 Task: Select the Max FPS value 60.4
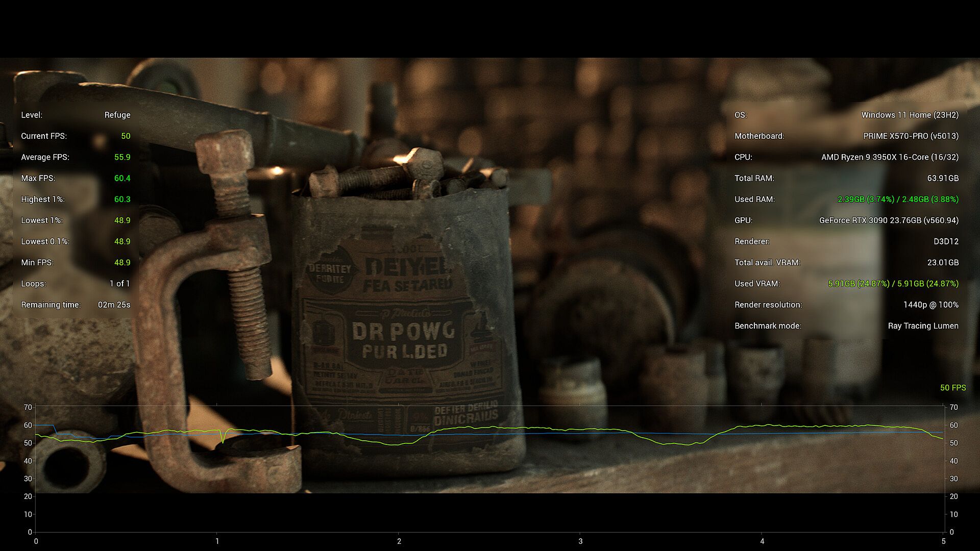[x=122, y=178]
